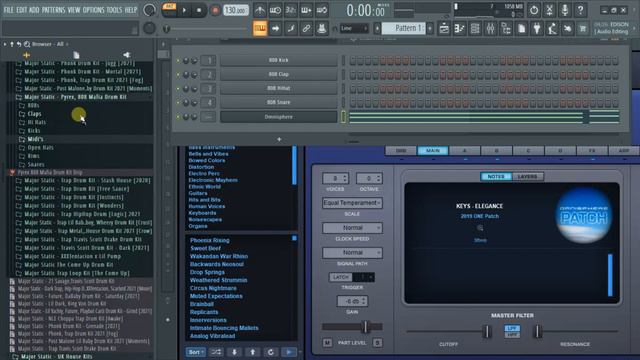Screen dimensions: 640x360
Task: Mute the 808 Clap channel LED
Action: click(x=178, y=75)
